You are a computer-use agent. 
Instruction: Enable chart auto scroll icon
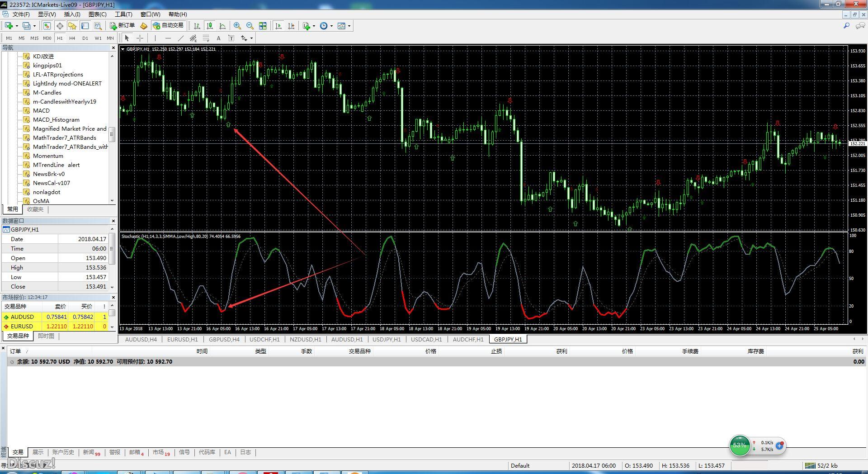click(x=278, y=26)
